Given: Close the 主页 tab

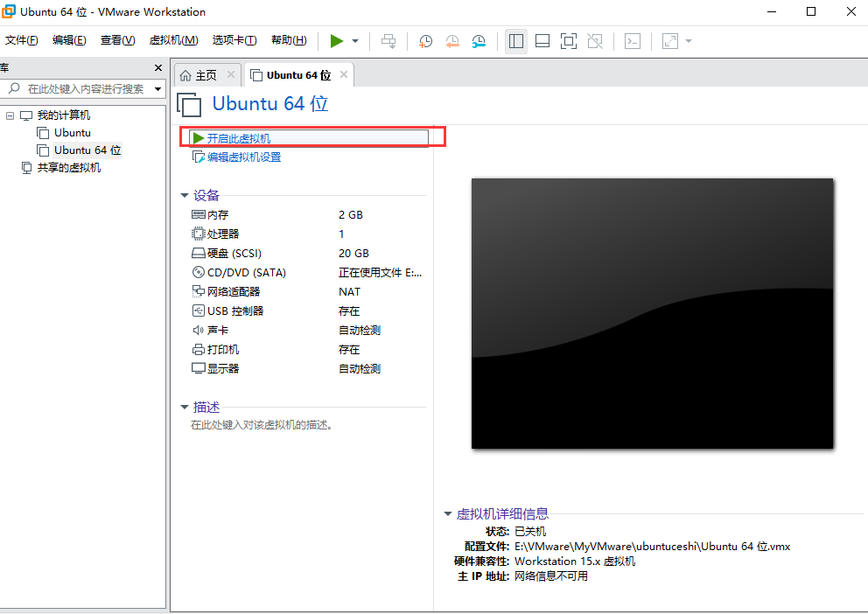Looking at the screenshot, I should (x=231, y=74).
